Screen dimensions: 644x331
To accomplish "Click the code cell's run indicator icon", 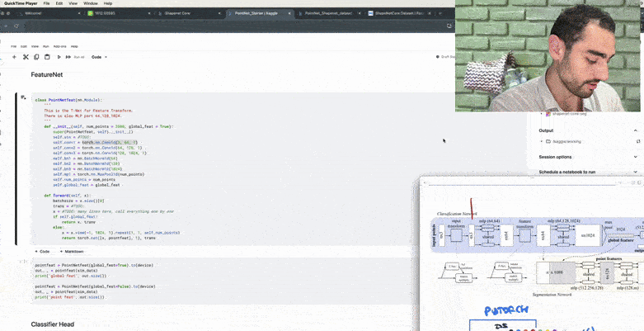I will click(23, 97).
